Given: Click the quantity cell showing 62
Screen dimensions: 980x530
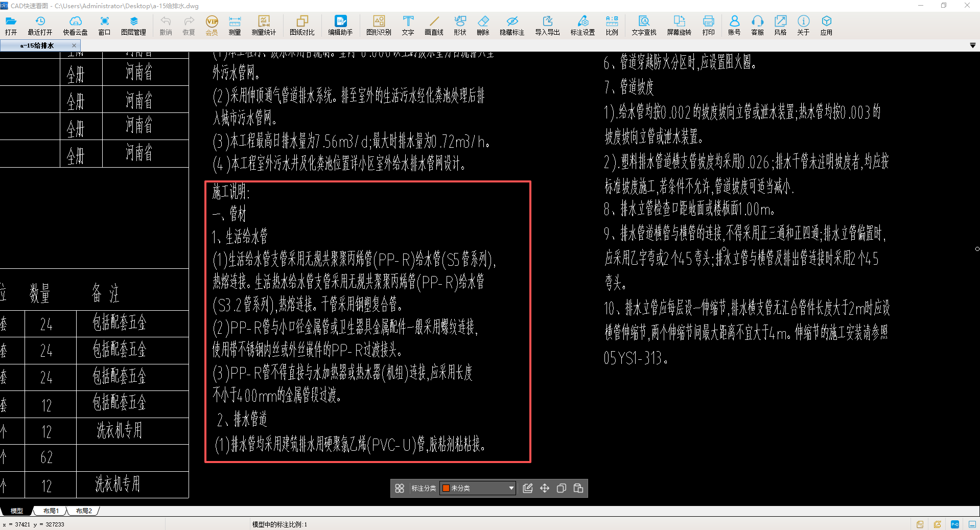Looking at the screenshot, I should [x=46, y=457].
